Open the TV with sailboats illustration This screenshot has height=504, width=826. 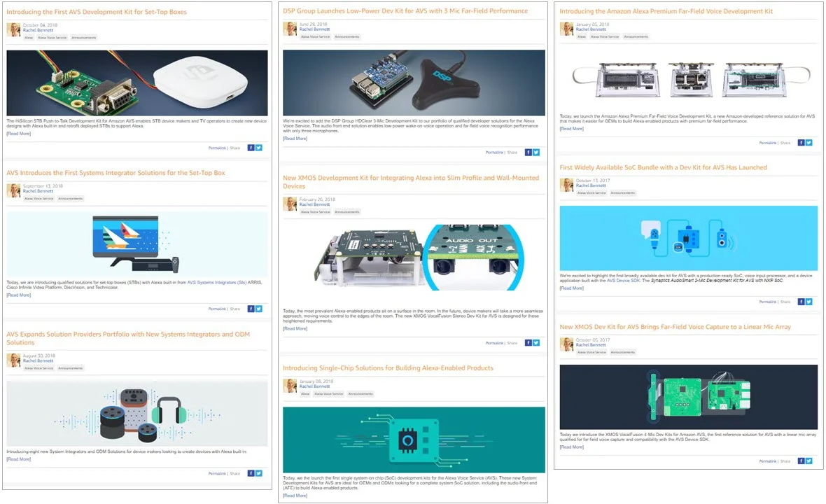pyautogui.click(x=137, y=244)
